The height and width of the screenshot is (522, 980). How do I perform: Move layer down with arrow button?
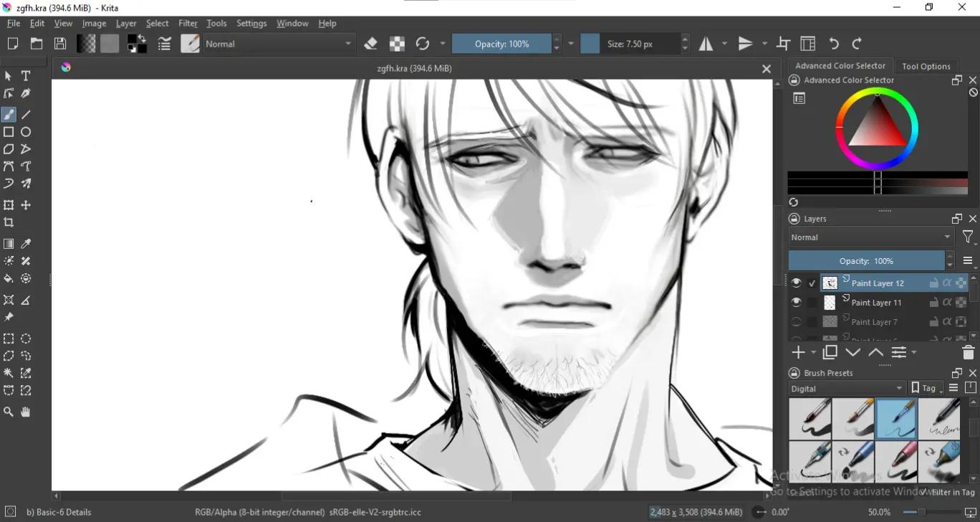pyautogui.click(x=852, y=353)
